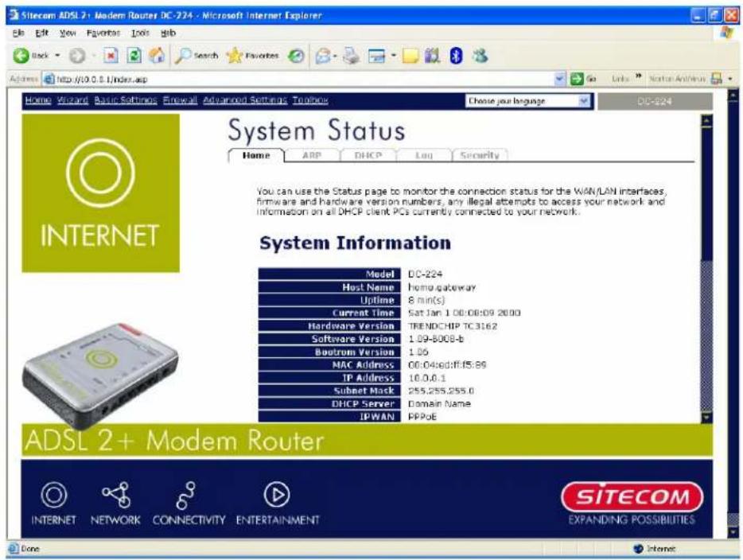The image size is (743, 560).
Task: Refresh the page with the green refresh icon
Action: coord(134,56)
